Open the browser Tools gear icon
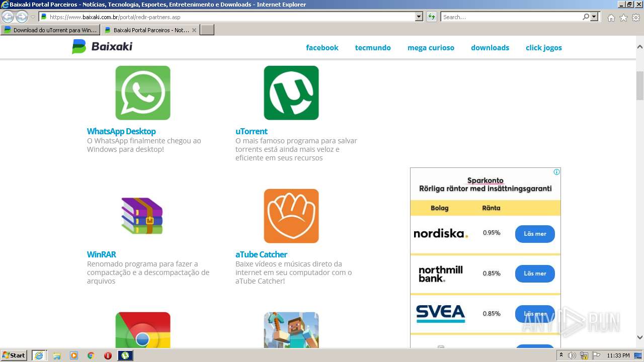Image resolution: width=644 pixels, height=362 pixels. (636, 18)
